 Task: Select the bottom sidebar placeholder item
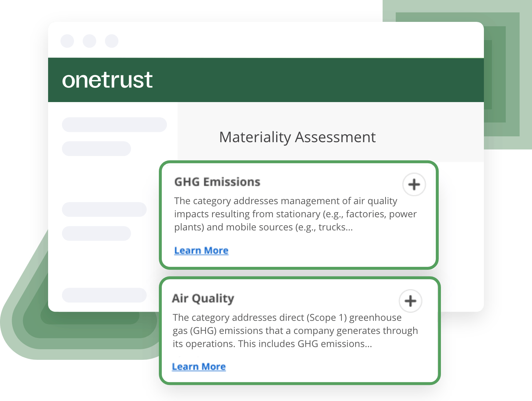[x=104, y=295]
